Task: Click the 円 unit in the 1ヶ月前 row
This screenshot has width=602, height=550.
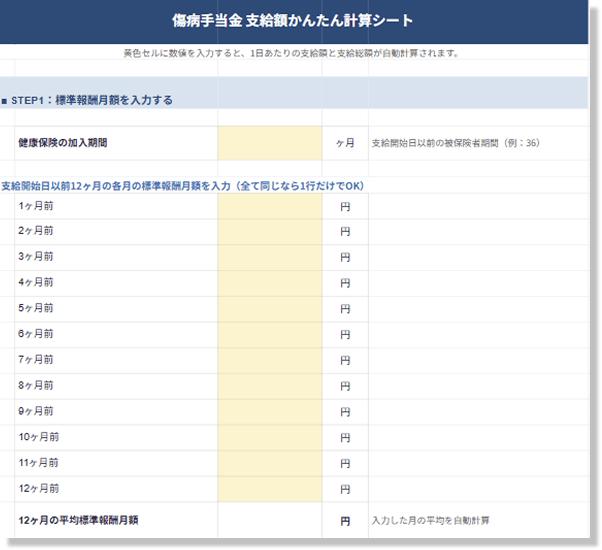Action: click(x=345, y=207)
